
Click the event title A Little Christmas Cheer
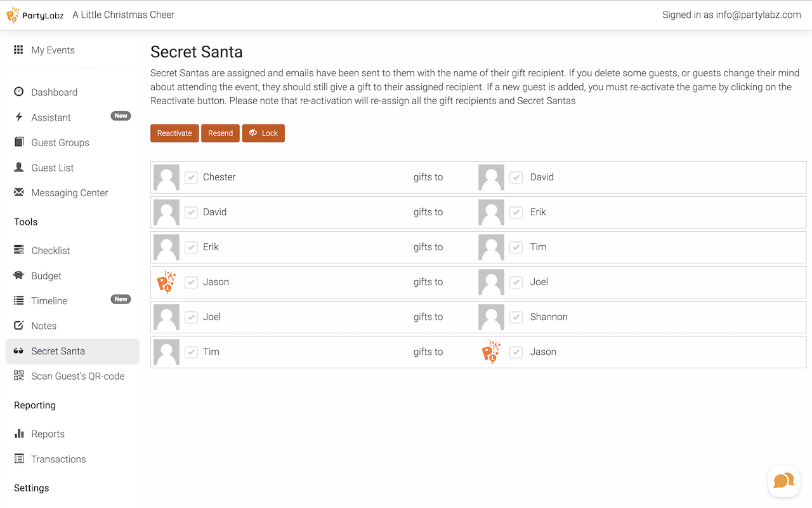pos(124,15)
